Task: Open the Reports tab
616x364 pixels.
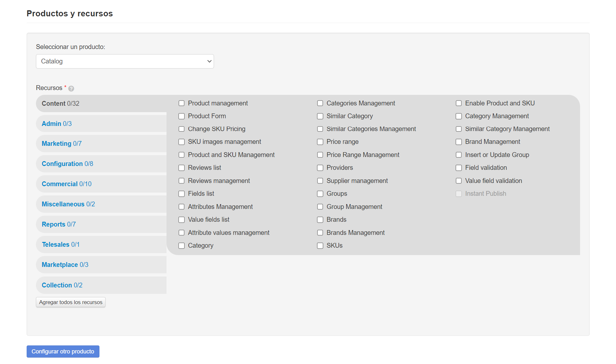Action: [59, 224]
